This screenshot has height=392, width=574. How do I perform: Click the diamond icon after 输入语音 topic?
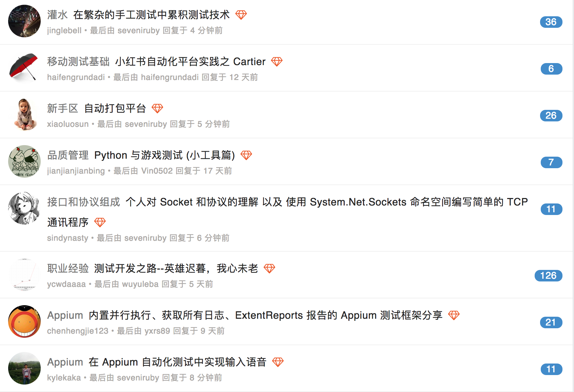coord(278,362)
